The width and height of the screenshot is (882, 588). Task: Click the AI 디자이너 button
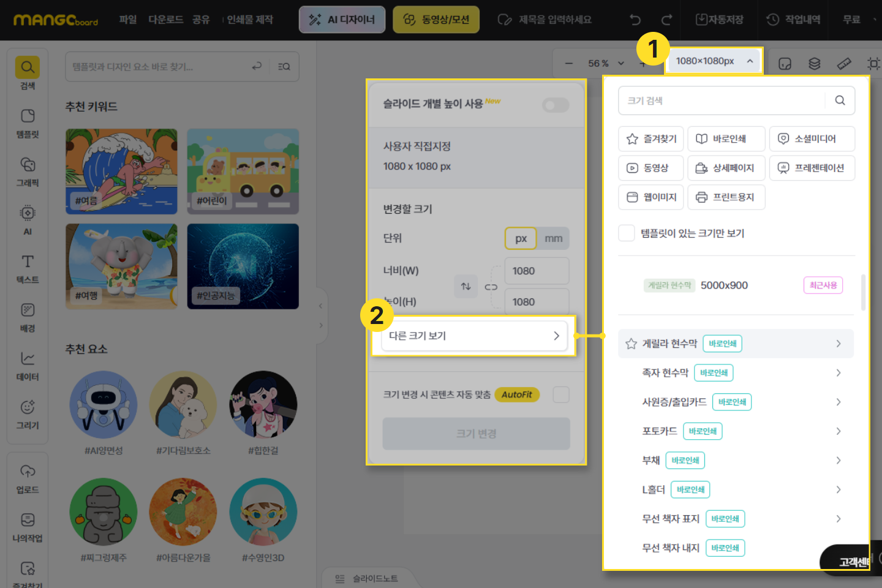pos(342,20)
